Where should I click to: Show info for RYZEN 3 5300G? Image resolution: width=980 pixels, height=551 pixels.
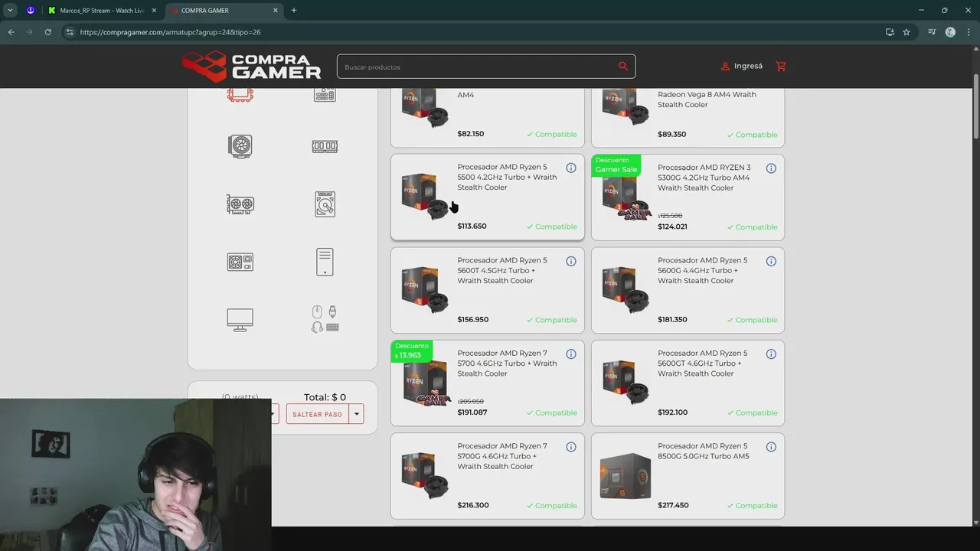771,168
